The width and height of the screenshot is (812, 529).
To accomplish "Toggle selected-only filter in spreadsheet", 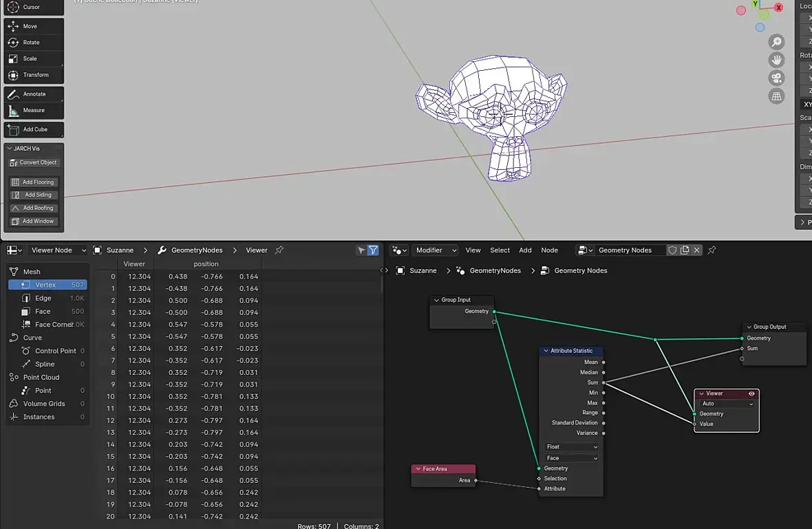I will pos(361,250).
